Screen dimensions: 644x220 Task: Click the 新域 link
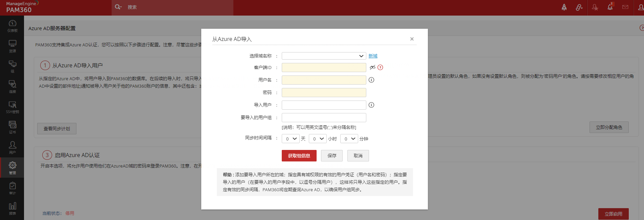point(373,56)
